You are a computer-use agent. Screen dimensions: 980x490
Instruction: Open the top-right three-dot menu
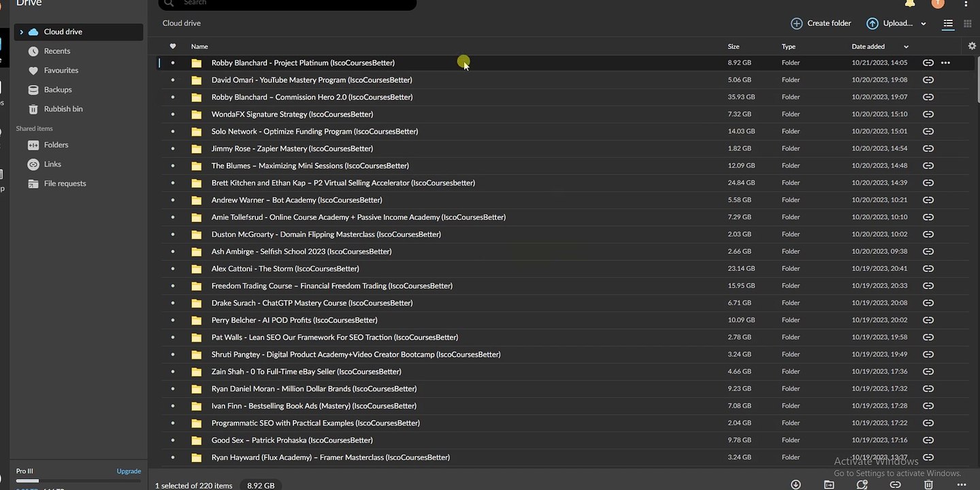coord(966,3)
